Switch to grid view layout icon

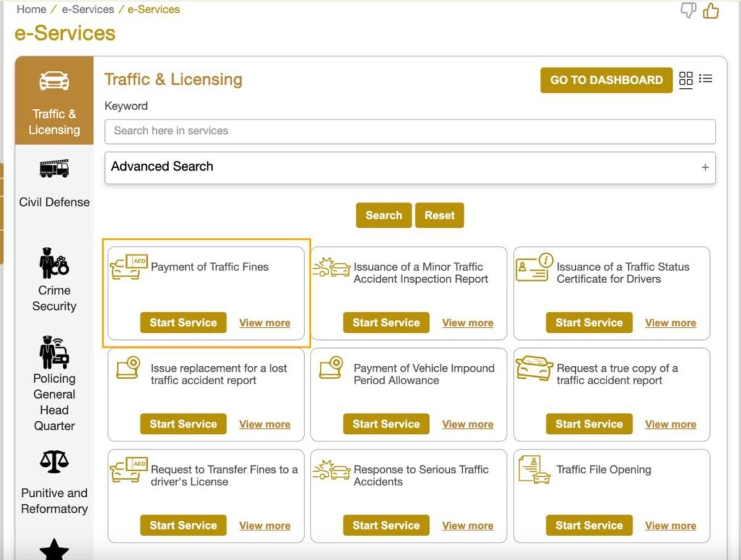click(x=685, y=79)
